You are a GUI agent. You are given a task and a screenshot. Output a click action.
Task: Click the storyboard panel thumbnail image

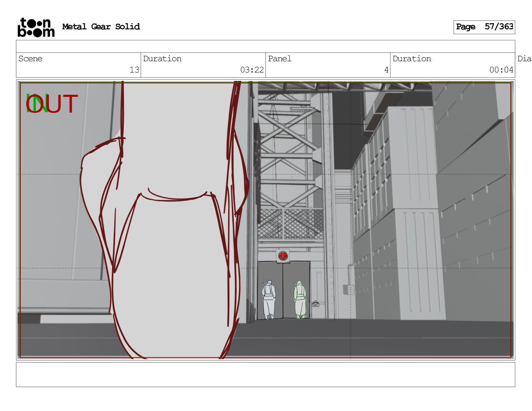(x=265, y=220)
